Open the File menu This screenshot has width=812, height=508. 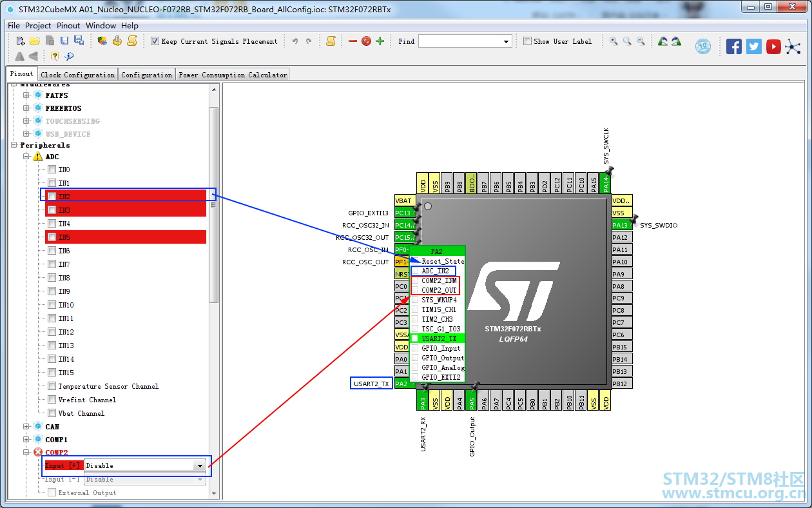point(14,26)
